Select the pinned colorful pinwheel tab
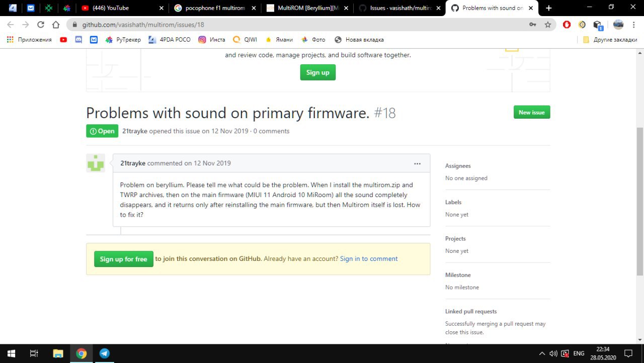Viewport: 644px width, 363px height. [x=67, y=8]
